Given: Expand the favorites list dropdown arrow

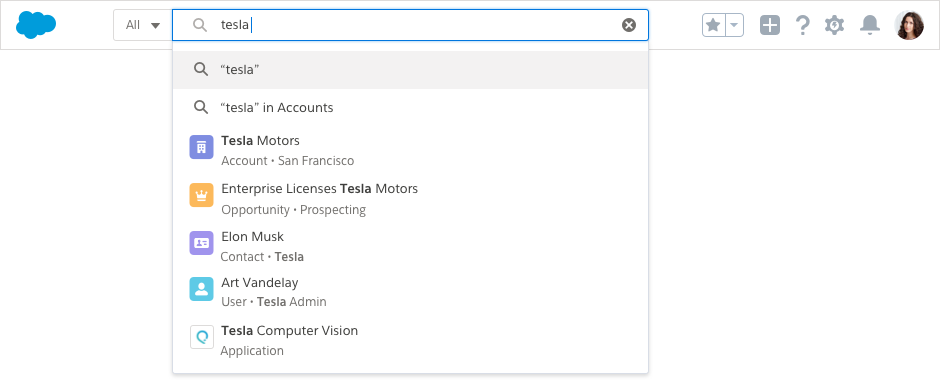Looking at the screenshot, I should (x=734, y=25).
